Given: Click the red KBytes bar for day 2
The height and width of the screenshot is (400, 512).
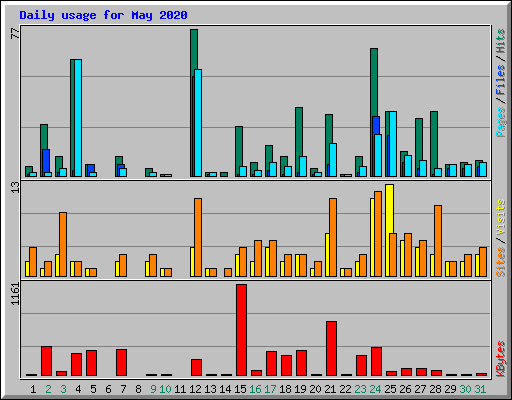Looking at the screenshot, I should pyautogui.click(x=47, y=361).
